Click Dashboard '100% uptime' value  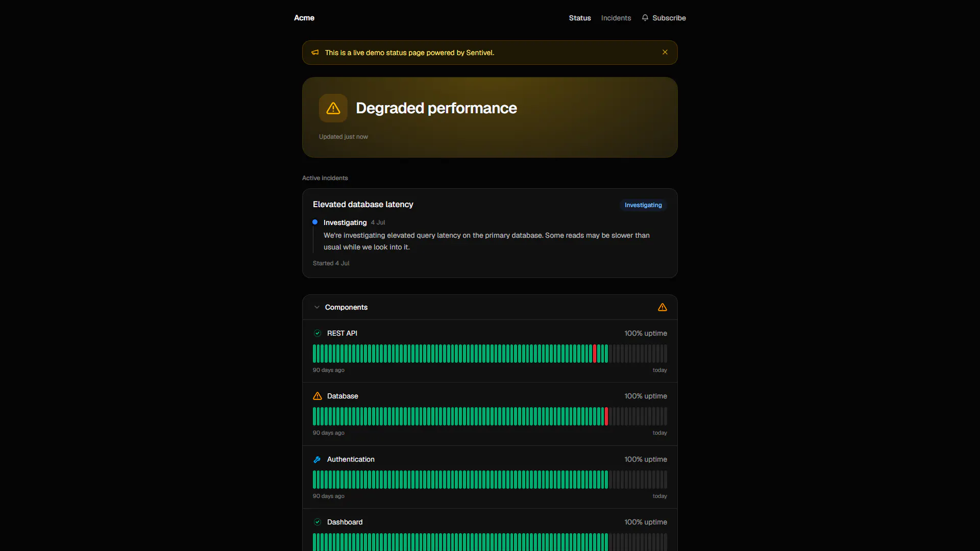(x=645, y=522)
